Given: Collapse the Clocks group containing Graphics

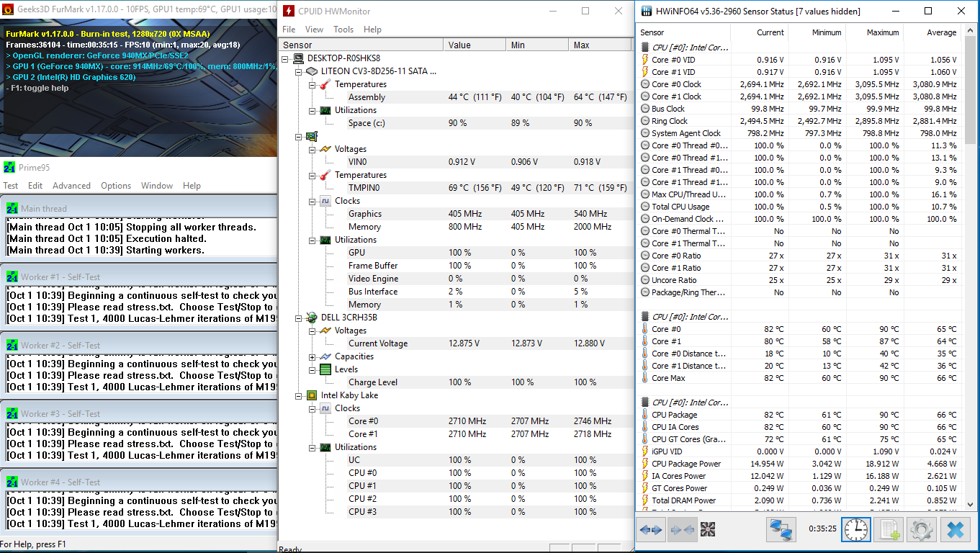Looking at the screenshot, I should 312,201.
